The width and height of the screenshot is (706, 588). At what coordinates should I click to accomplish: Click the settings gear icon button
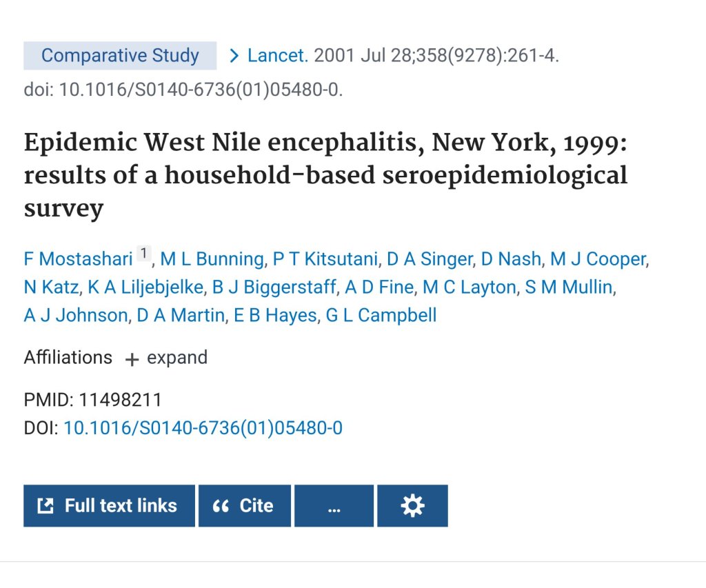click(x=412, y=506)
